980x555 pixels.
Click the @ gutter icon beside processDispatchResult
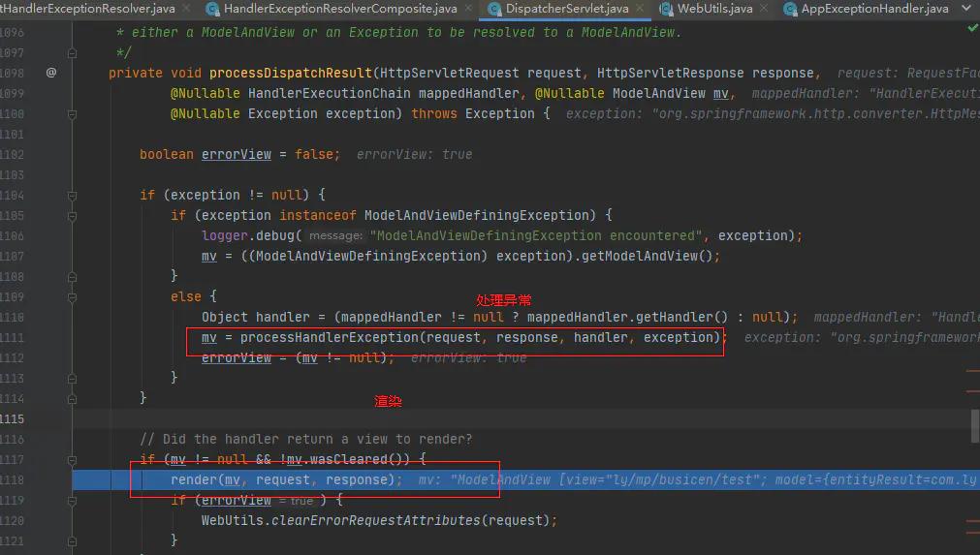click(50, 73)
